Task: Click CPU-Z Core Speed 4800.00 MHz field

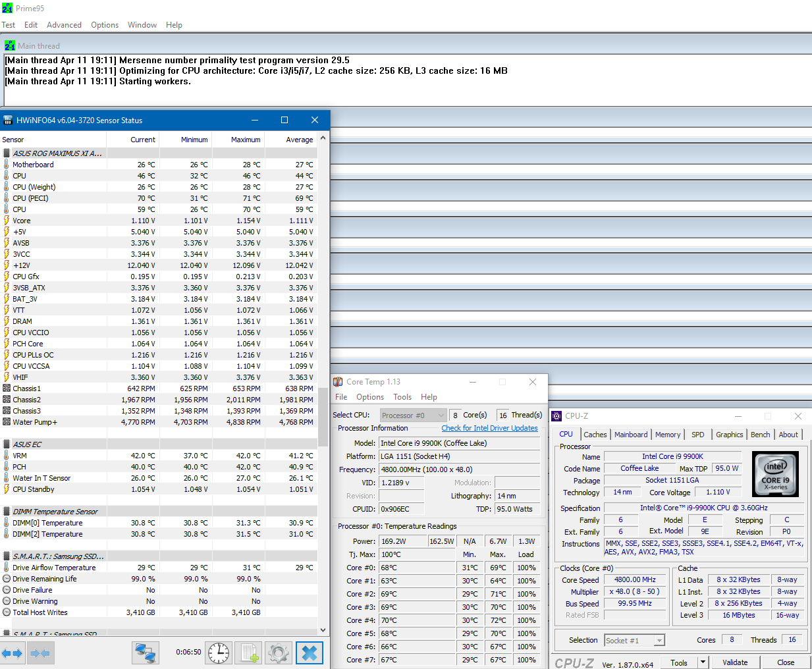Action: (x=635, y=580)
